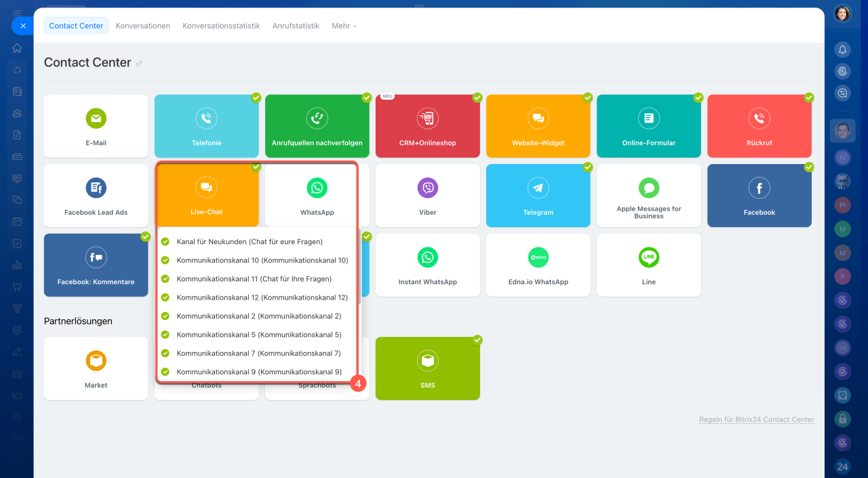
Task: Open the left sidebar hamburger menu
Action: (x=17, y=13)
